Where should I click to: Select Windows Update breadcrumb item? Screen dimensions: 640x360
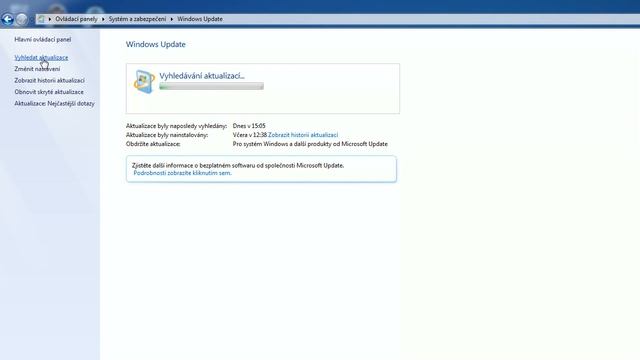pyautogui.click(x=200, y=19)
